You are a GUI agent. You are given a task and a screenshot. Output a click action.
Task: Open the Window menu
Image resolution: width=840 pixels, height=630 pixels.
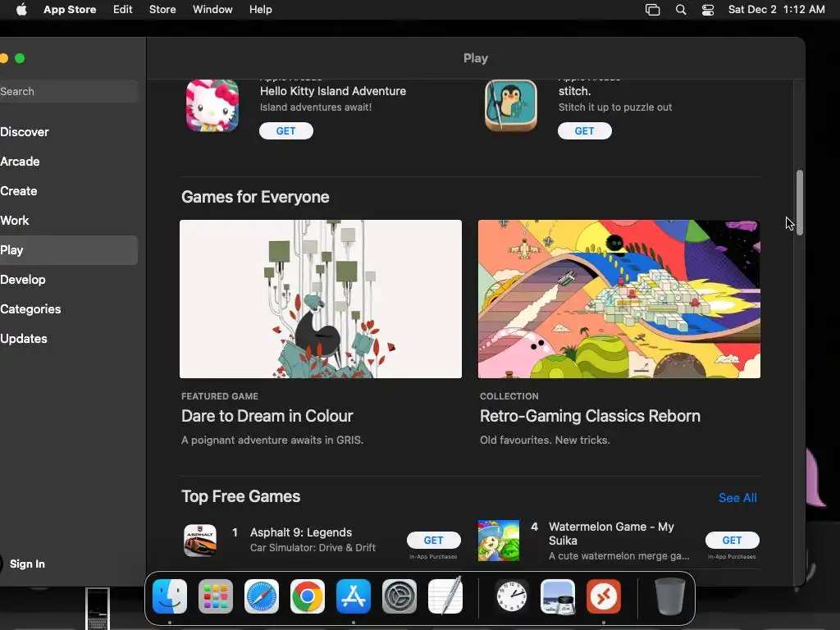(212, 9)
